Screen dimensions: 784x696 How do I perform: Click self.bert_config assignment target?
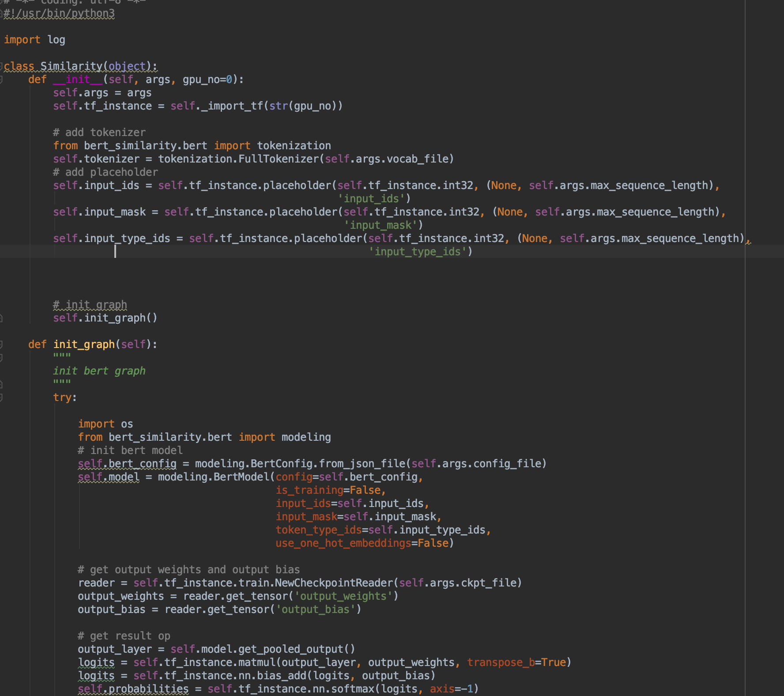[127, 464]
